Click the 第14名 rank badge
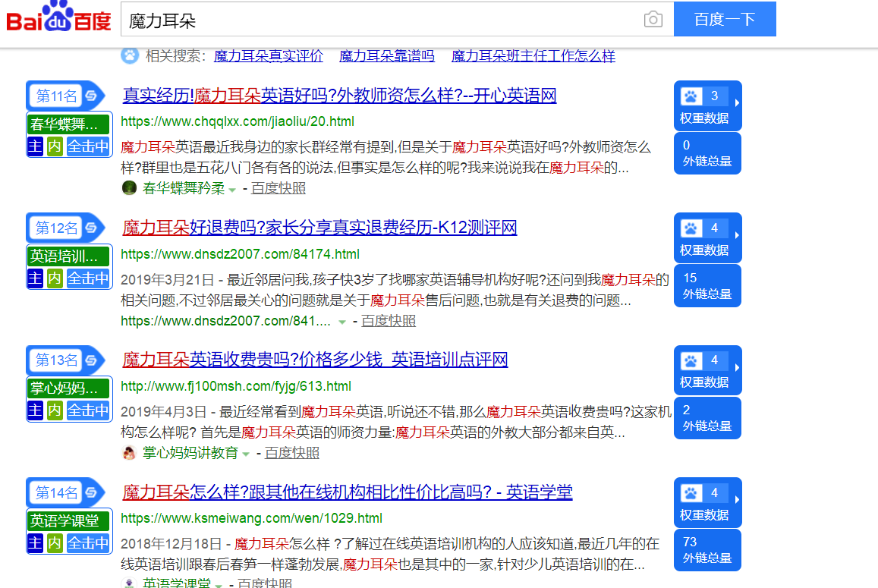Image resolution: width=878 pixels, height=588 pixels. click(66, 493)
